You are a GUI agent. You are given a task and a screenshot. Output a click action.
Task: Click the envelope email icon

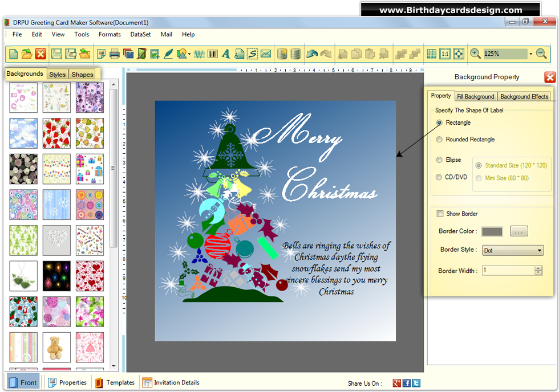click(x=266, y=54)
